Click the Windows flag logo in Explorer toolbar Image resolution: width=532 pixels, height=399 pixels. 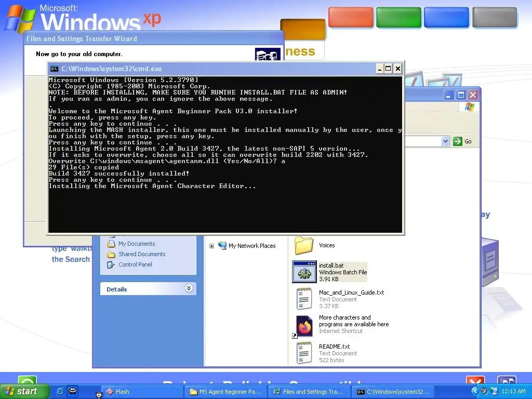(470, 107)
